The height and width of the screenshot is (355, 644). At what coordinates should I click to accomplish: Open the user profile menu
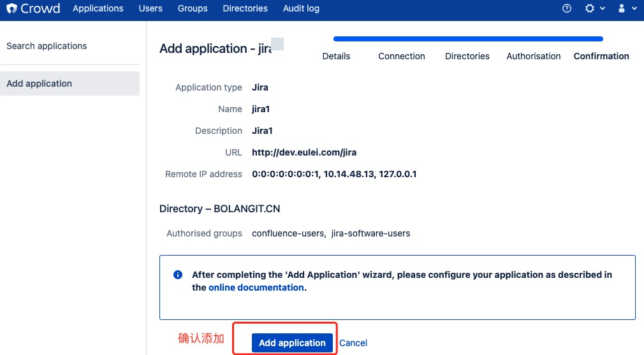point(627,8)
